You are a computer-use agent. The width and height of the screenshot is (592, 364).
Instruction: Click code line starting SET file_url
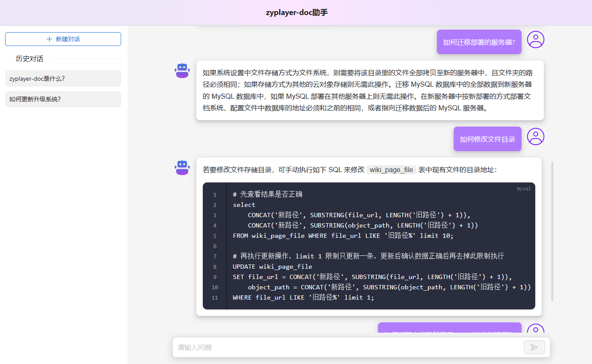click(372, 277)
